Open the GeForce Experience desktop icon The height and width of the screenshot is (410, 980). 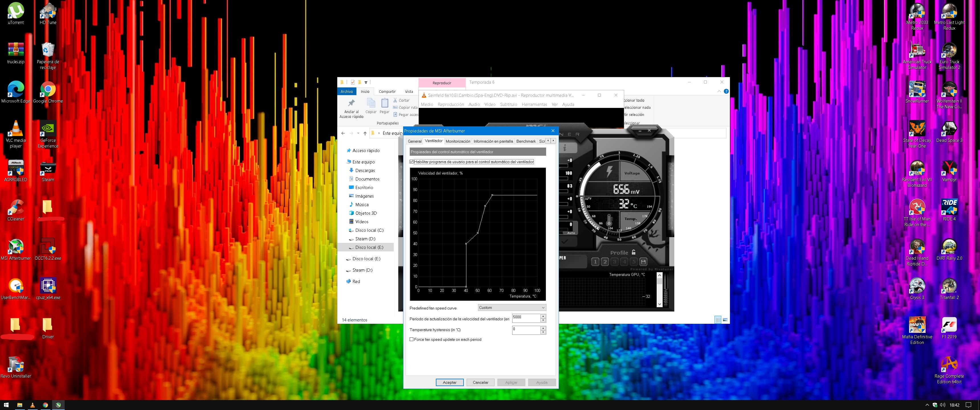click(x=48, y=134)
